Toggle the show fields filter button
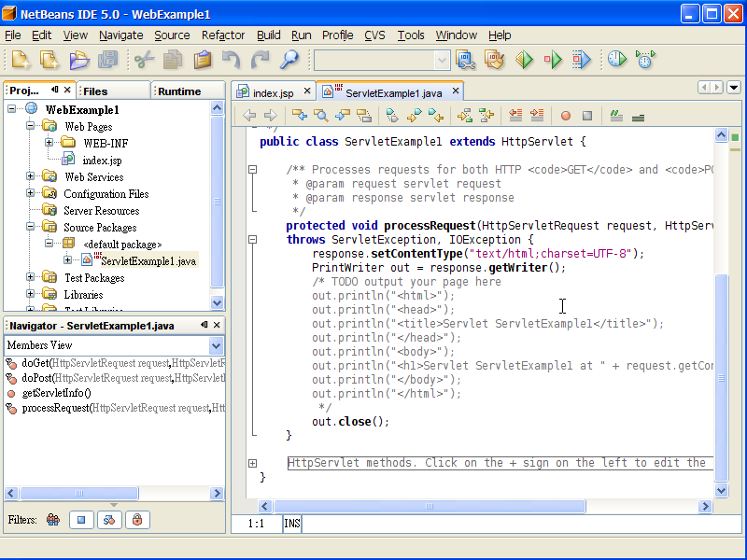747x560 pixels. [x=81, y=520]
